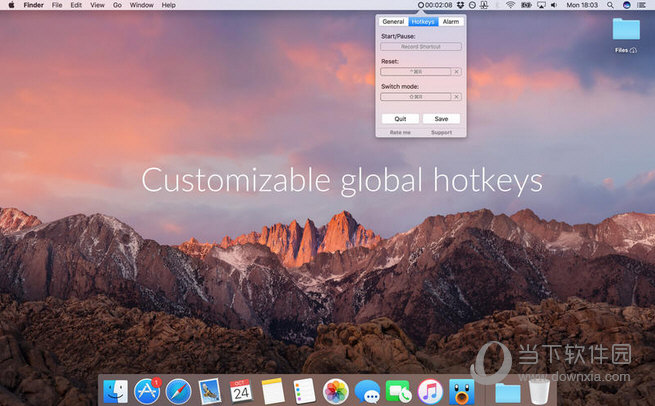Open the Go menu
Viewport: 655px width, 406px height.
(117, 5)
